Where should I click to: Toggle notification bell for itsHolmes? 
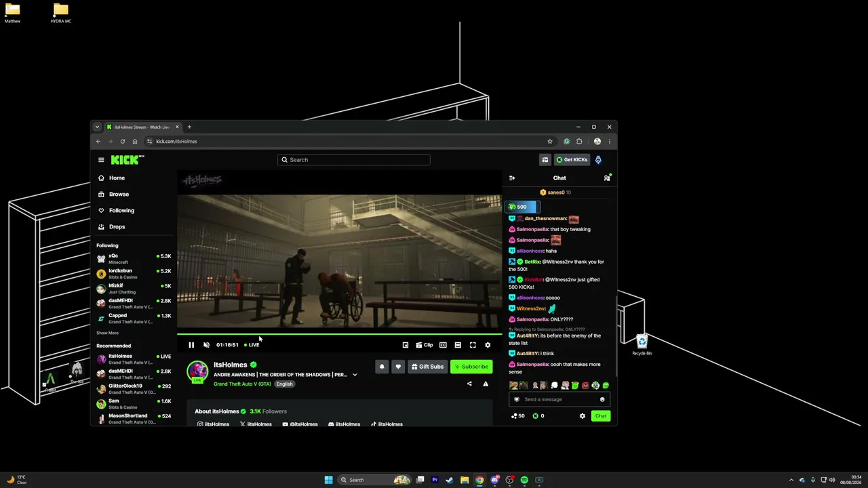(382, 367)
